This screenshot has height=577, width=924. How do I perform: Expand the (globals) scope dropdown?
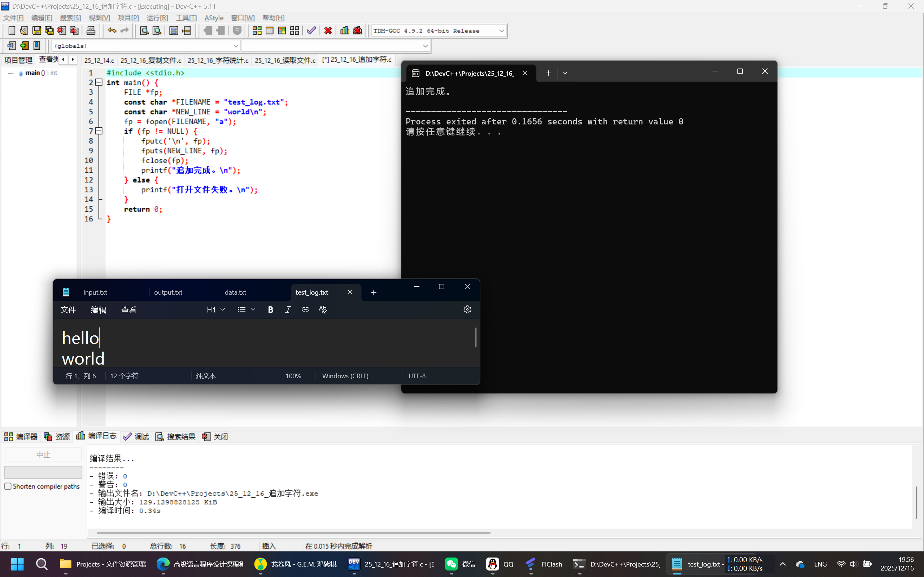[x=236, y=46]
